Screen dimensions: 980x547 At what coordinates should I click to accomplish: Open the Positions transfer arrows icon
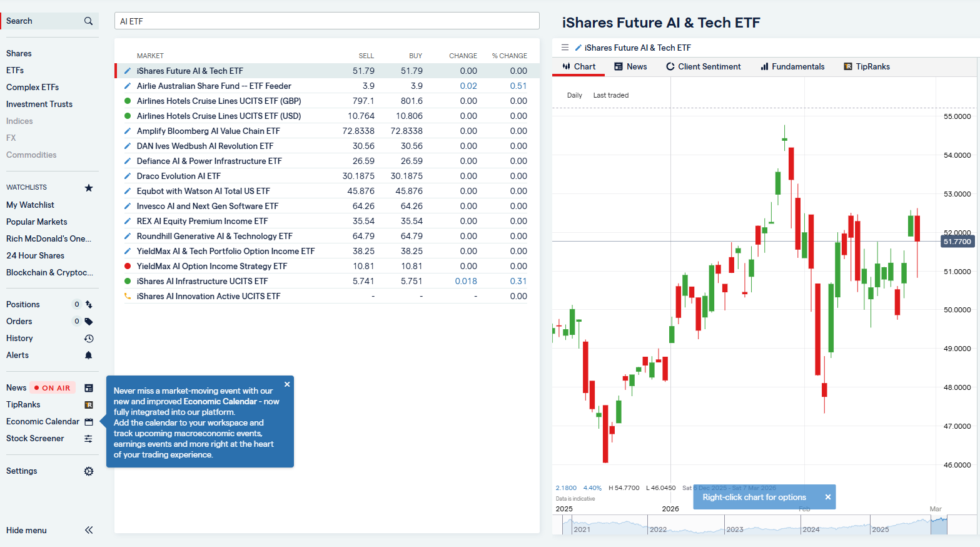(88, 304)
